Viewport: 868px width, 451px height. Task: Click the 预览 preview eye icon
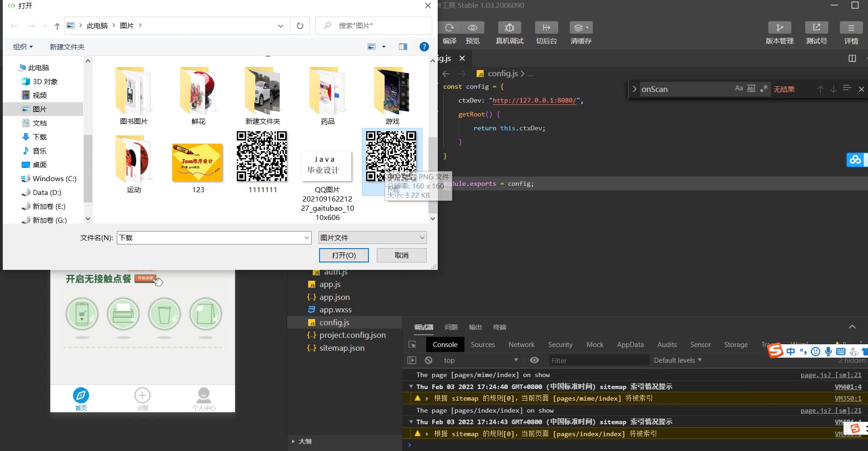tap(472, 28)
